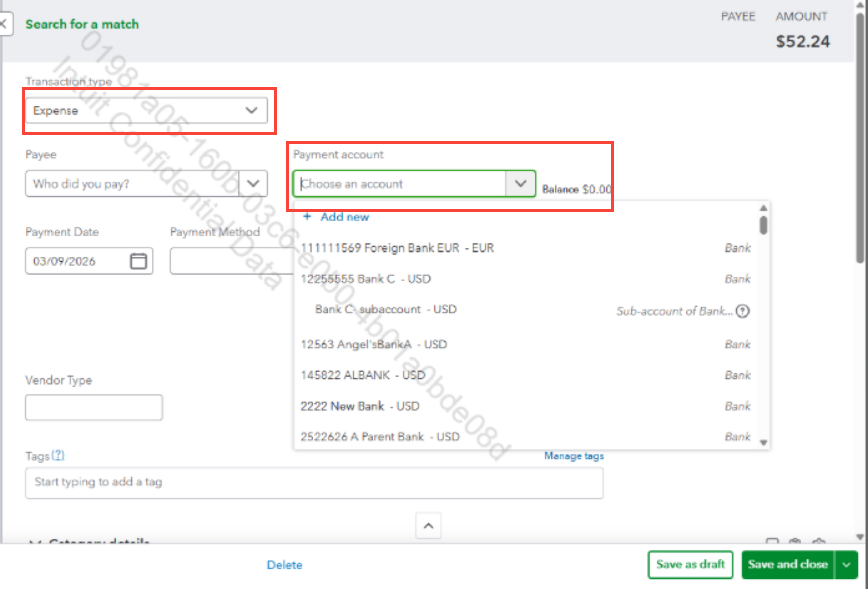Close the Search for a match panel
Image resolution: width=868 pixels, height=589 pixels.
coord(4,24)
